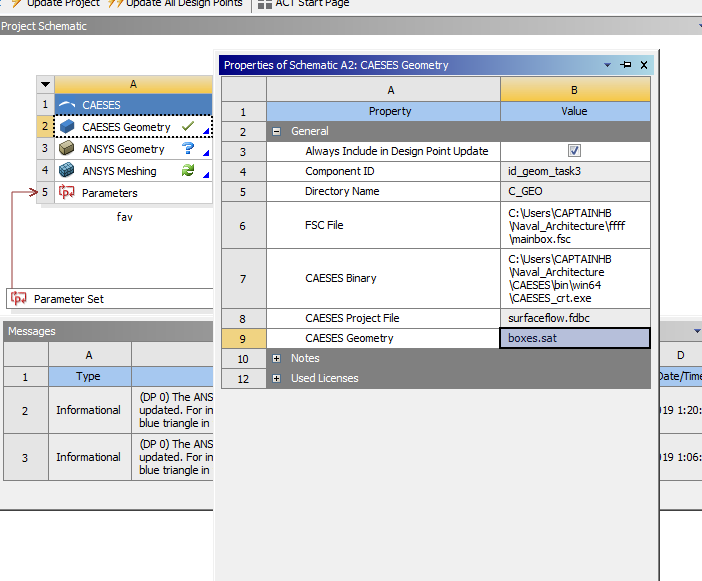Expand the Notes property group

277,359
